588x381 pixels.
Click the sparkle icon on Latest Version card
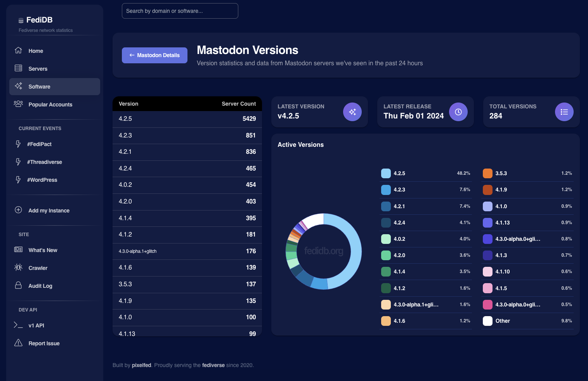(352, 112)
